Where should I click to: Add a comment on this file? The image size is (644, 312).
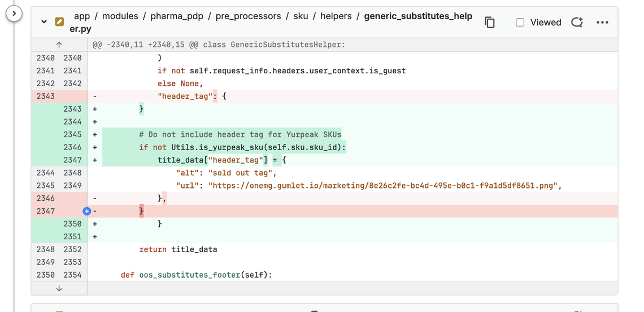(x=577, y=23)
